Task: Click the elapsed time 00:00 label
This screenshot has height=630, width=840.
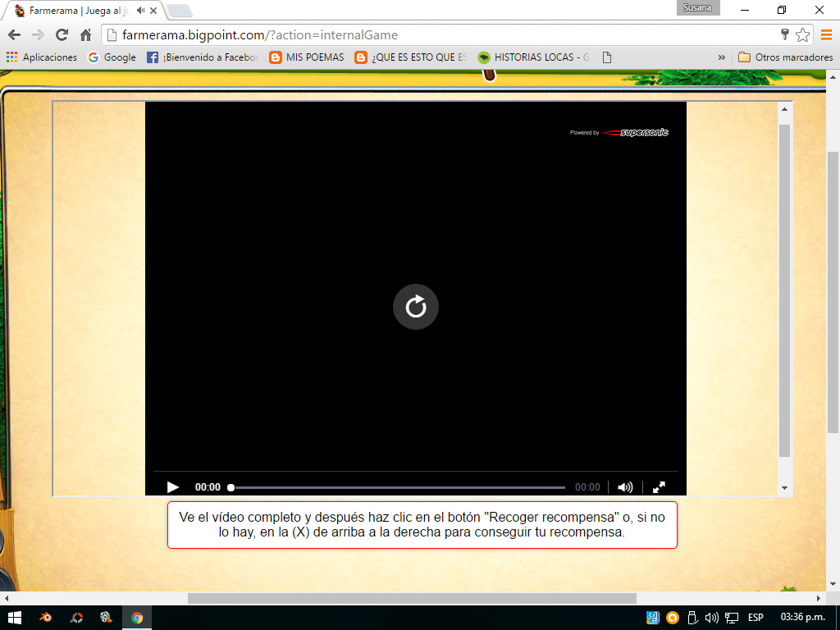Action: [x=208, y=487]
